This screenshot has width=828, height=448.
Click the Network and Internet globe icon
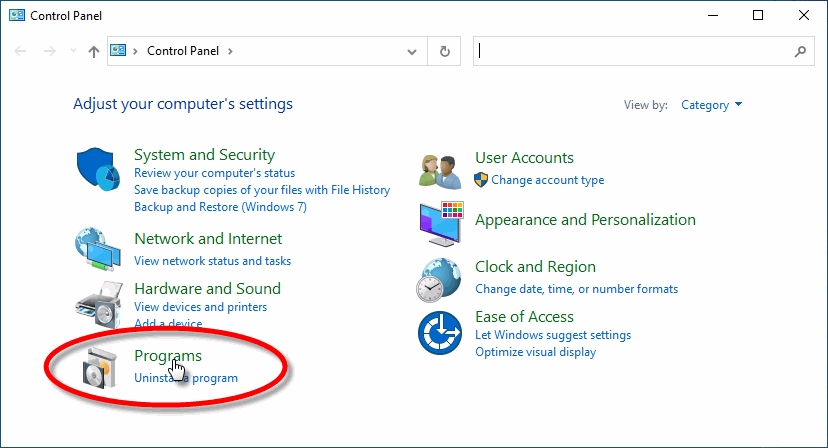tap(98, 250)
